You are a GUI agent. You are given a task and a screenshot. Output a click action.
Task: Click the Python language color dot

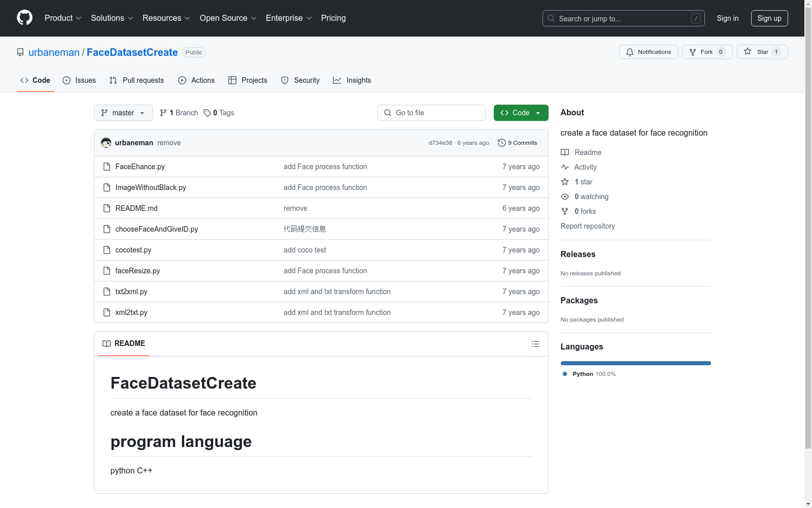[x=565, y=374]
